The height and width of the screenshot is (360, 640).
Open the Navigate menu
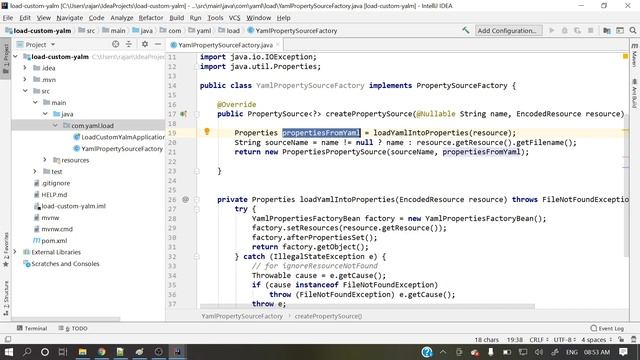click(69, 18)
